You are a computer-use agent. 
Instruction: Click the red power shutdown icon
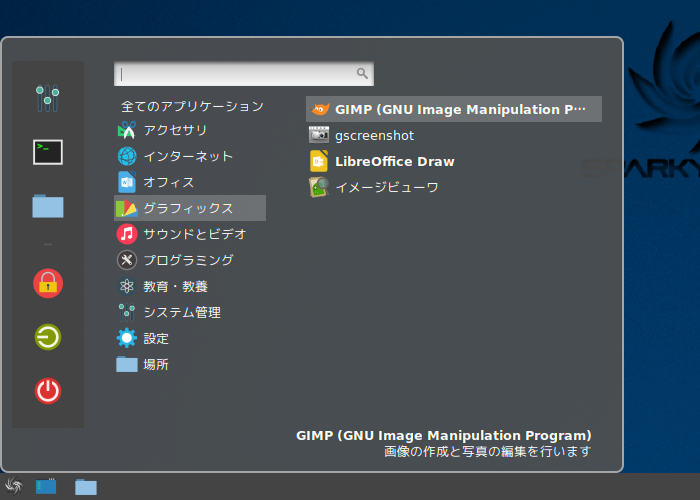point(48,391)
